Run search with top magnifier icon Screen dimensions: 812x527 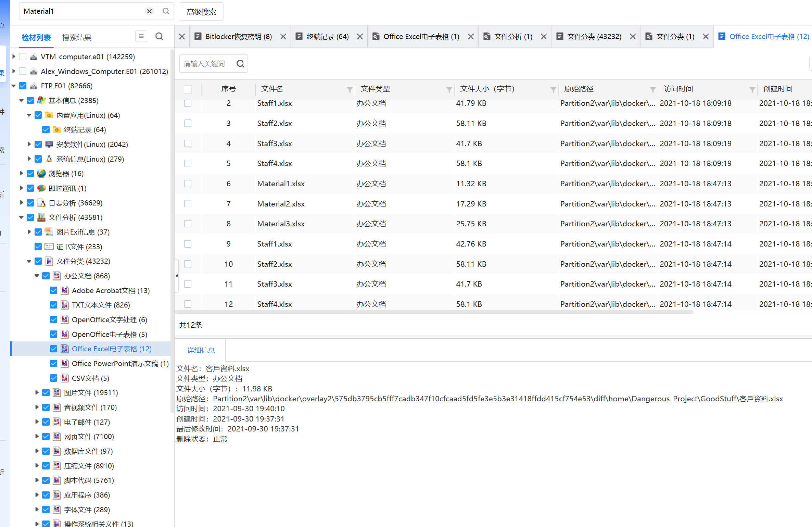[x=166, y=11]
